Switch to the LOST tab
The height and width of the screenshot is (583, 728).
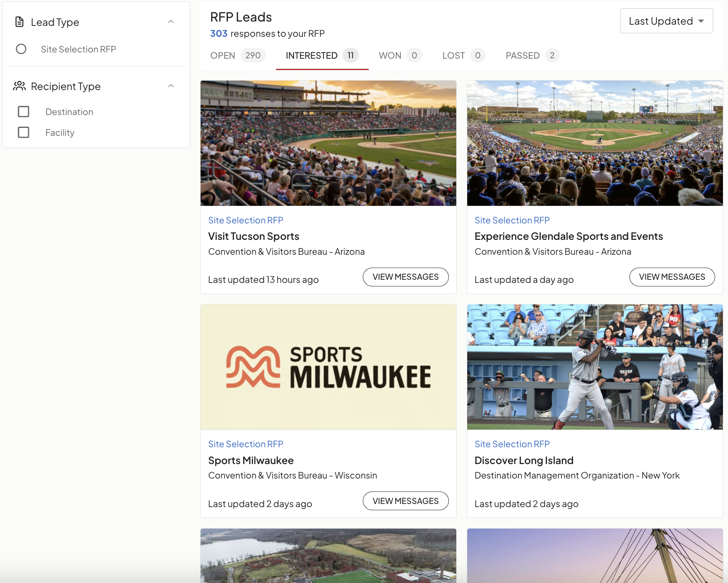[x=464, y=56]
